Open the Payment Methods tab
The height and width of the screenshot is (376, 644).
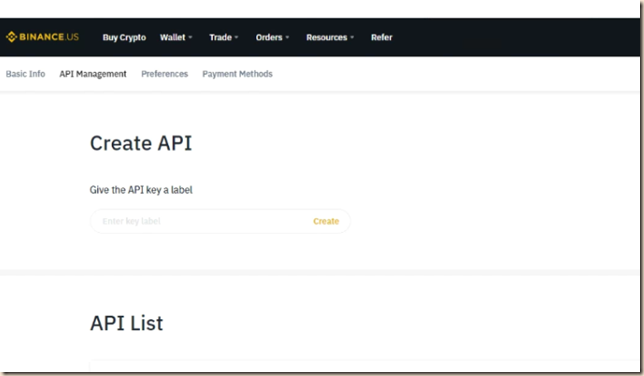[x=237, y=74]
